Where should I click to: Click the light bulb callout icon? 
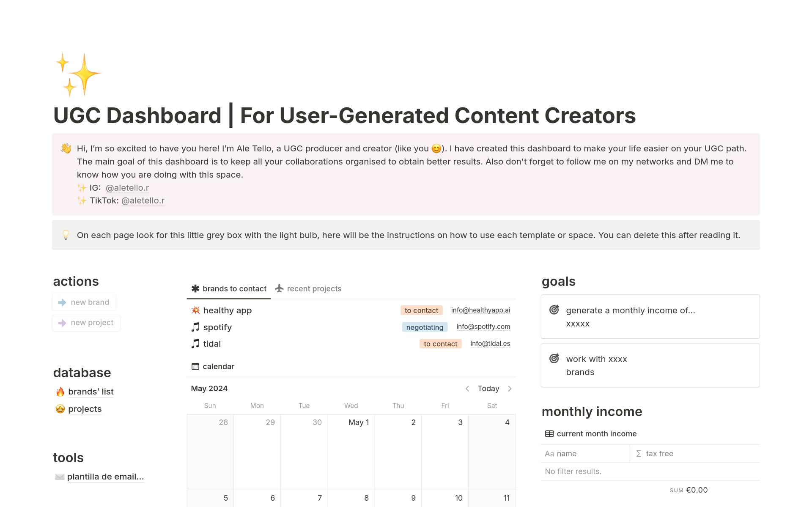[66, 235]
